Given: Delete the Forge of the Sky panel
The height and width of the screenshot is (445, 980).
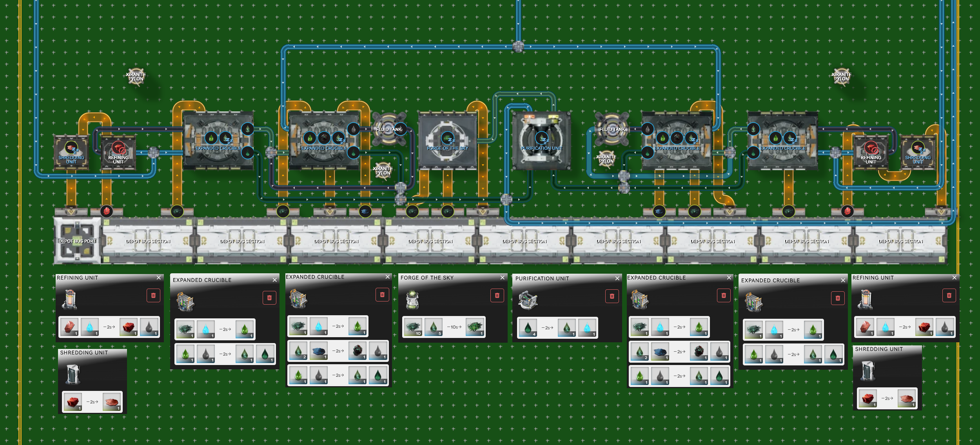Looking at the screenshot, I should coord(497,295).
